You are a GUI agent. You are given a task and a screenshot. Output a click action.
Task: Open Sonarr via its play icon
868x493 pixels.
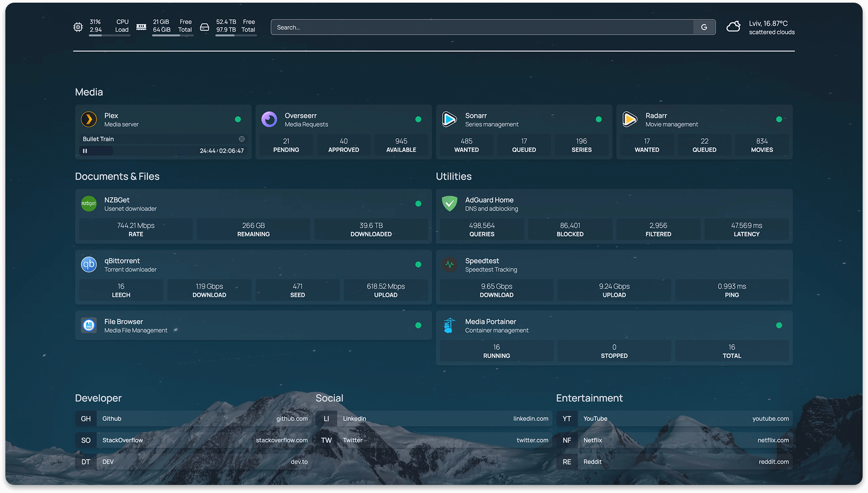450,119
